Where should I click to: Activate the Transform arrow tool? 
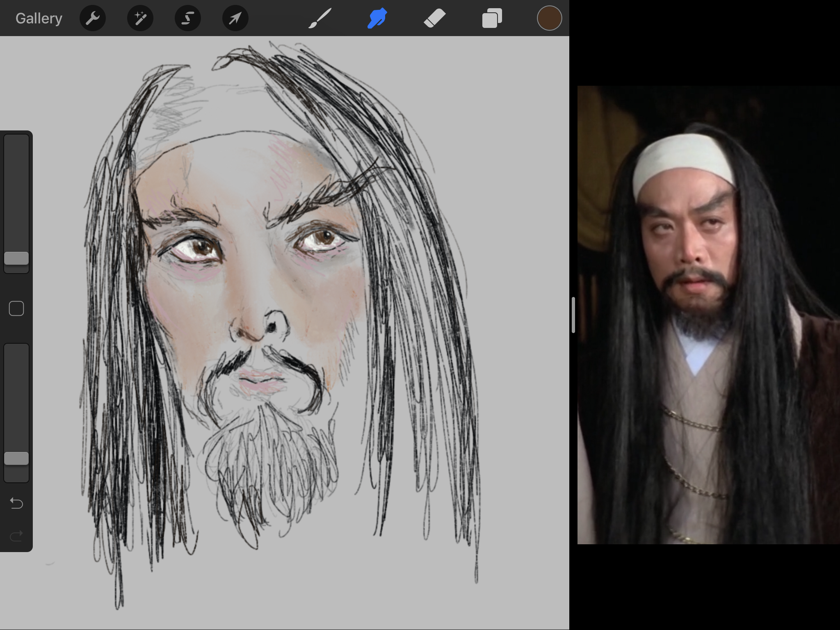coord(235,18)
